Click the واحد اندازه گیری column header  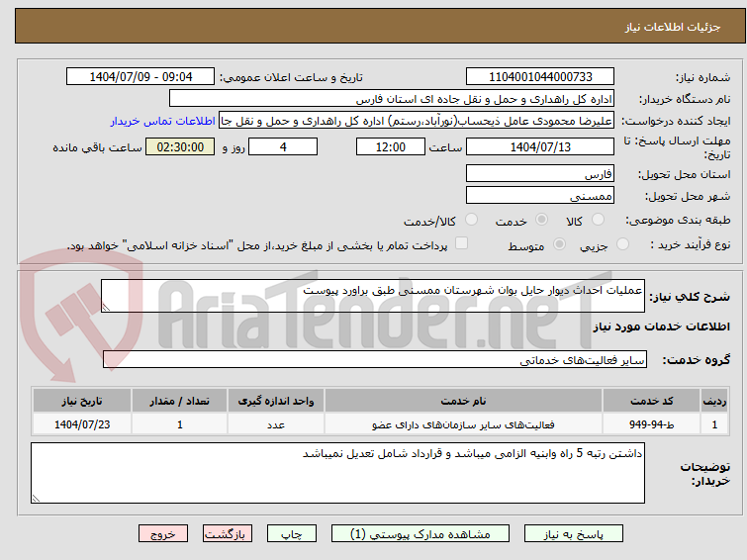[x=276, y=401]
